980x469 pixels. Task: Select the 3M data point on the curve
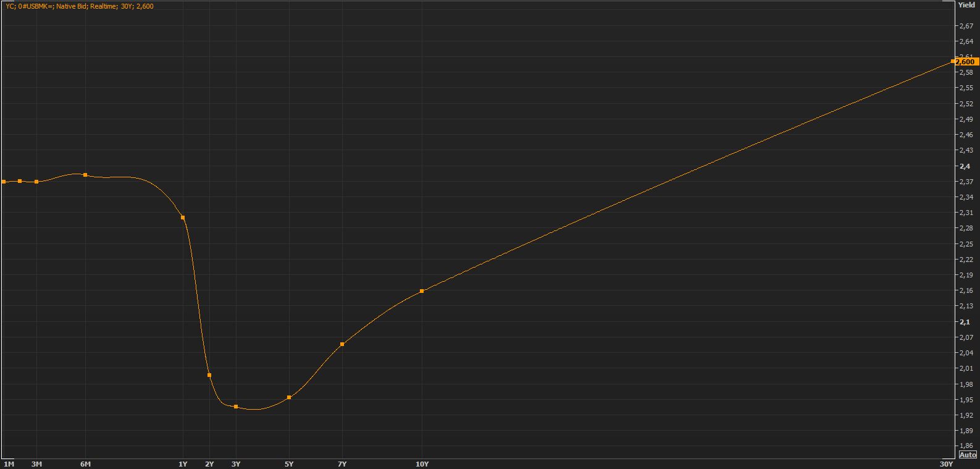tap(36, 182)
